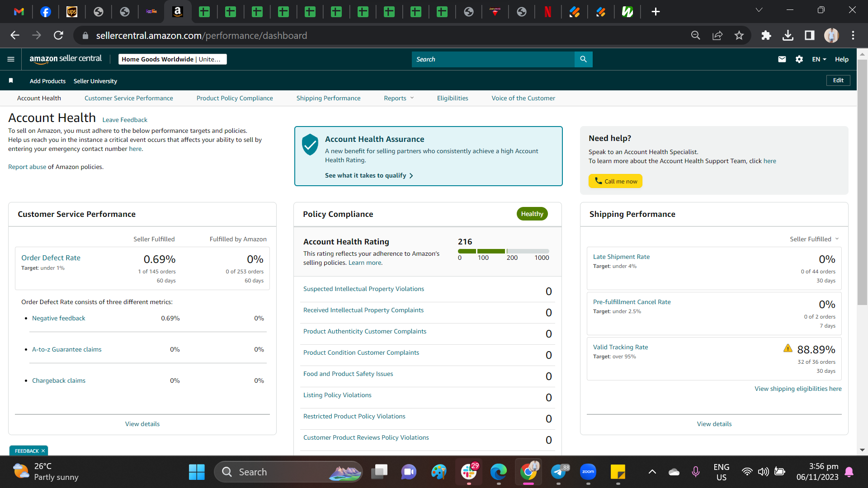The width and height of the screenshot is (868, 488).
Task: Click the bookmark flag icon beside Add Products
Action: [11, 80]
